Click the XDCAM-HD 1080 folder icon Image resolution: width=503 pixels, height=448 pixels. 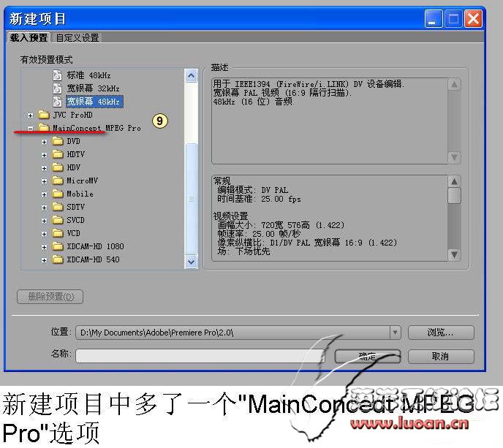[x=58, y=246]
